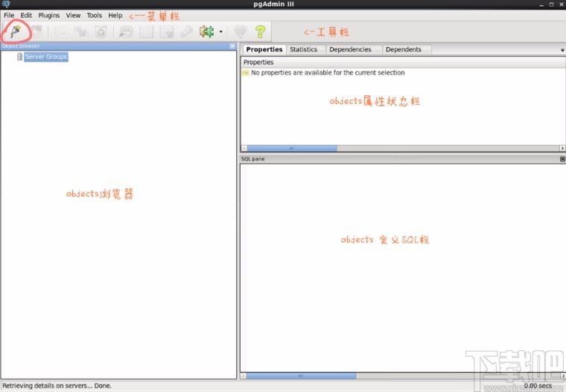The image size is (566, 392).
Task: Open the Help menu
Action: pyautogui.click(x=115, y=16)
